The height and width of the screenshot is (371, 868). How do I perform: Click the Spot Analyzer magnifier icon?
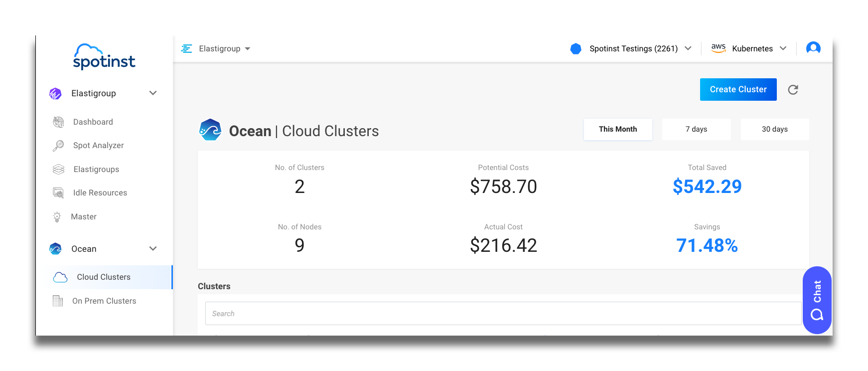pos(58,146)
